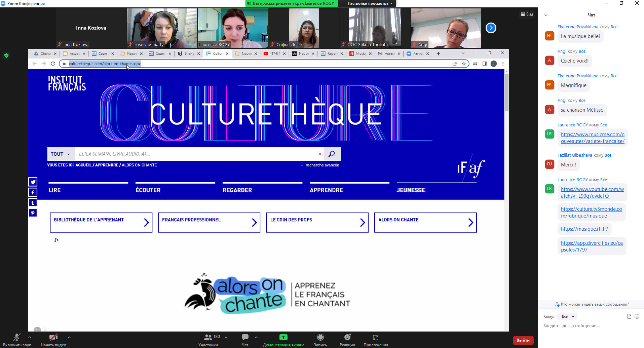This screenshot has height=348, width=644.
Task: Switch to Report tab
Action: tap(332, 53)
